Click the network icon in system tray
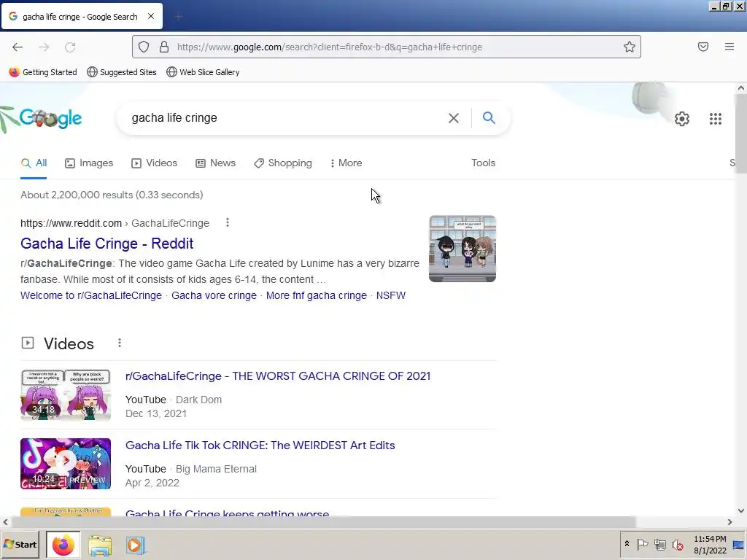The height and width of the screenshot is (560, 747). [659, 544]
